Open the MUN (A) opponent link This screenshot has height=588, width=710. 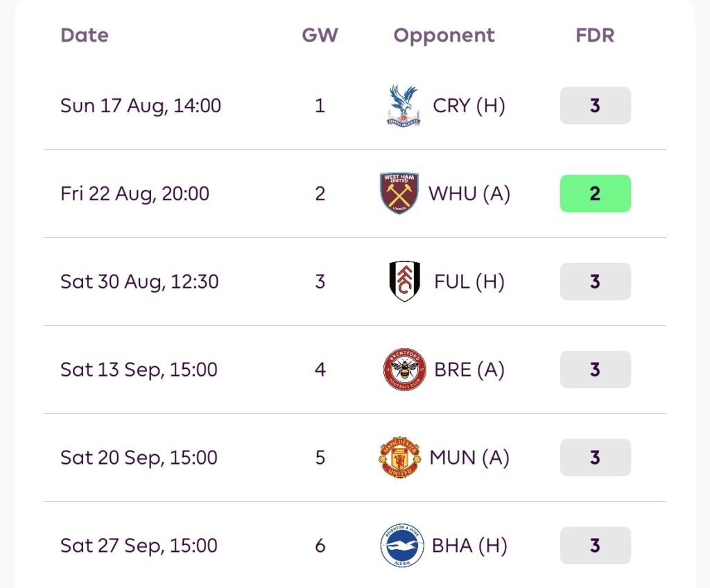pos(469,457)
